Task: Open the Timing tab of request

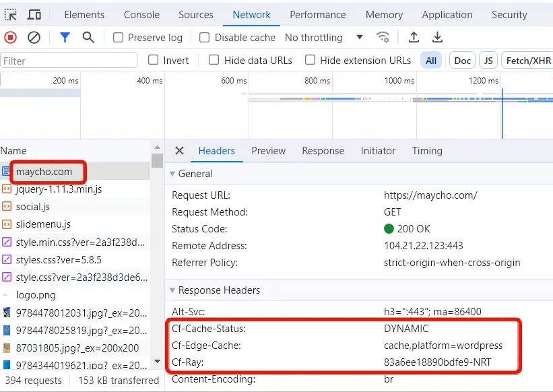Action: [427, 151]
